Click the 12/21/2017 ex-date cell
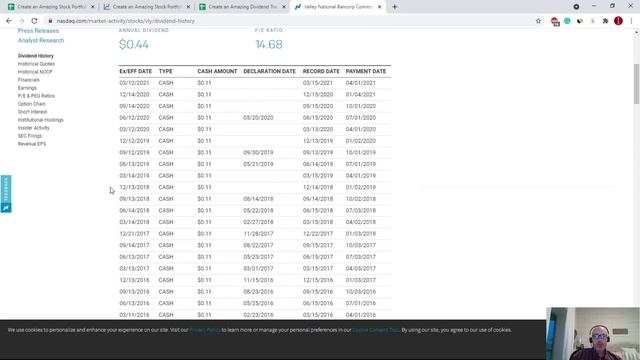This screenshot has width=640, height=360. pos(134,234)
